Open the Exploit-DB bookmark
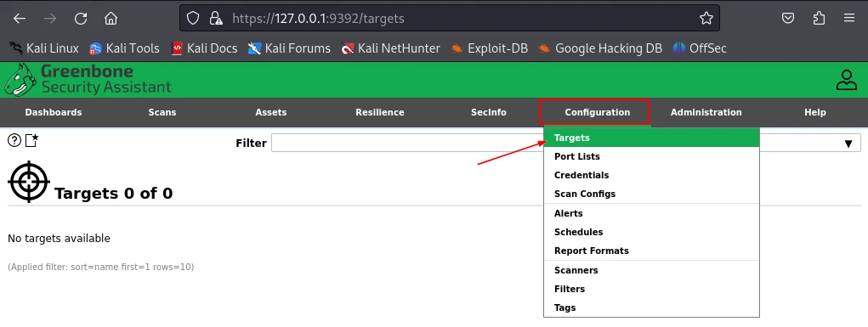The width and height of the screenshot is (868, 327). click(490, 48)
